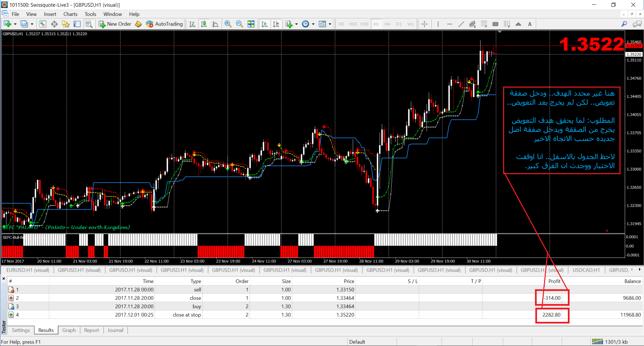644x346 pixels.
Task: Click the Templates icon
Action: click(x=322, y=24)
